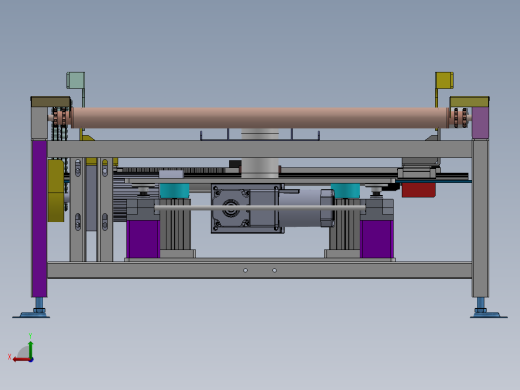Pick the pink-purple block beside the right roller end
This screenshot has height=390, width=520.
point(480,123)
